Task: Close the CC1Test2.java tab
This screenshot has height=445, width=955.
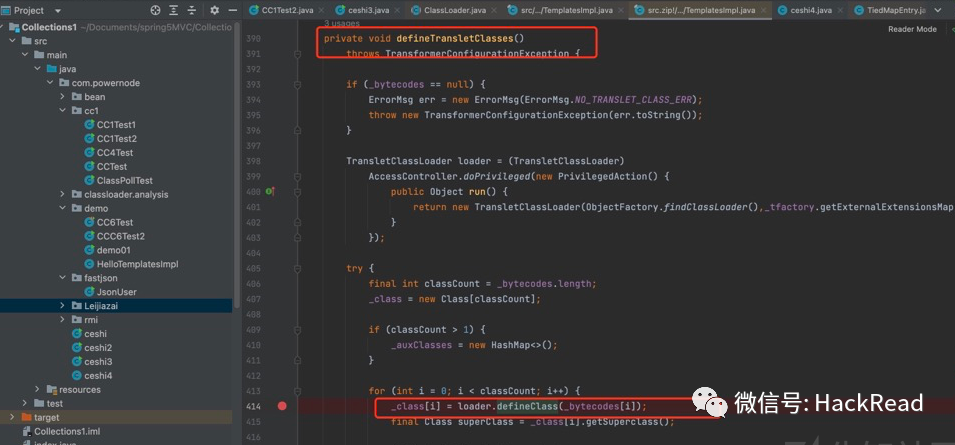Action: 320,10
